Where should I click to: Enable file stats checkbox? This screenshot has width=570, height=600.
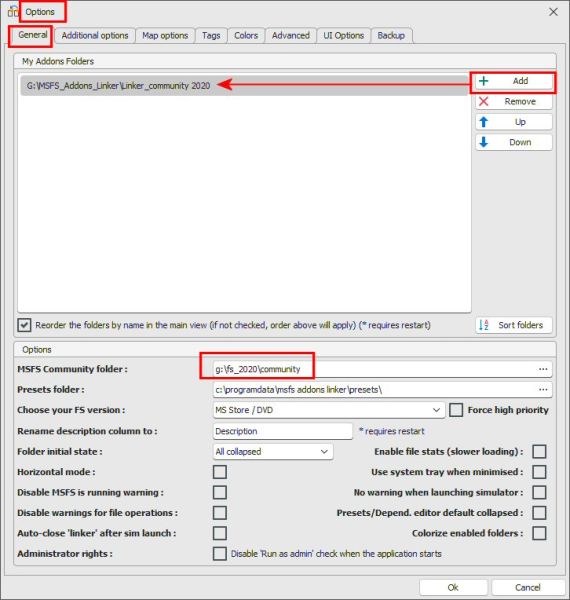point(539,452)
